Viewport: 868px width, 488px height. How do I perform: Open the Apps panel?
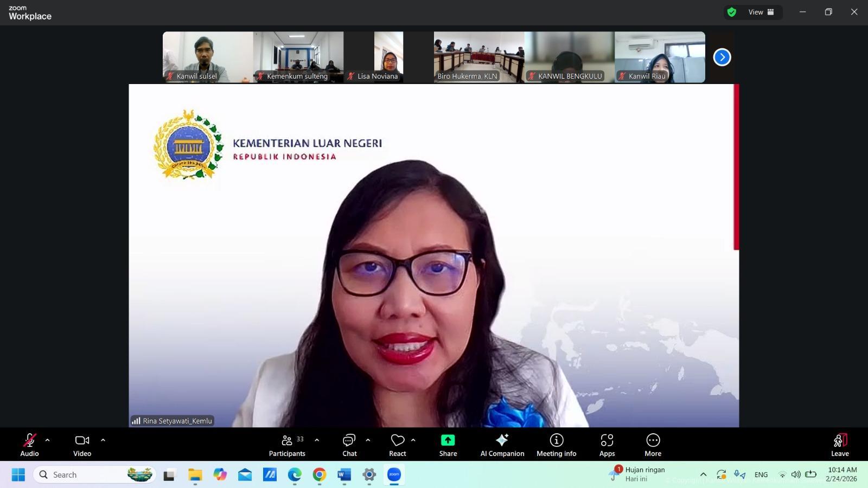(x=607, y=445)
